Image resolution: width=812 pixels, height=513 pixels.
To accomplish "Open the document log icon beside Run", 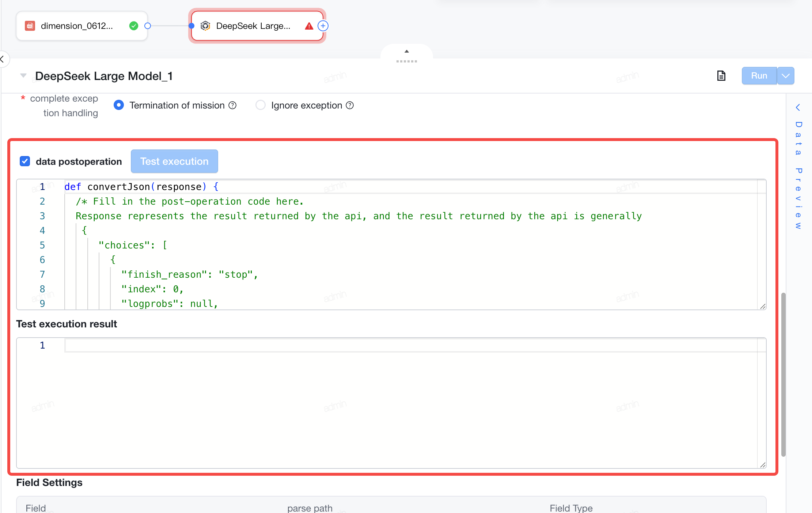I will [721, 76].
